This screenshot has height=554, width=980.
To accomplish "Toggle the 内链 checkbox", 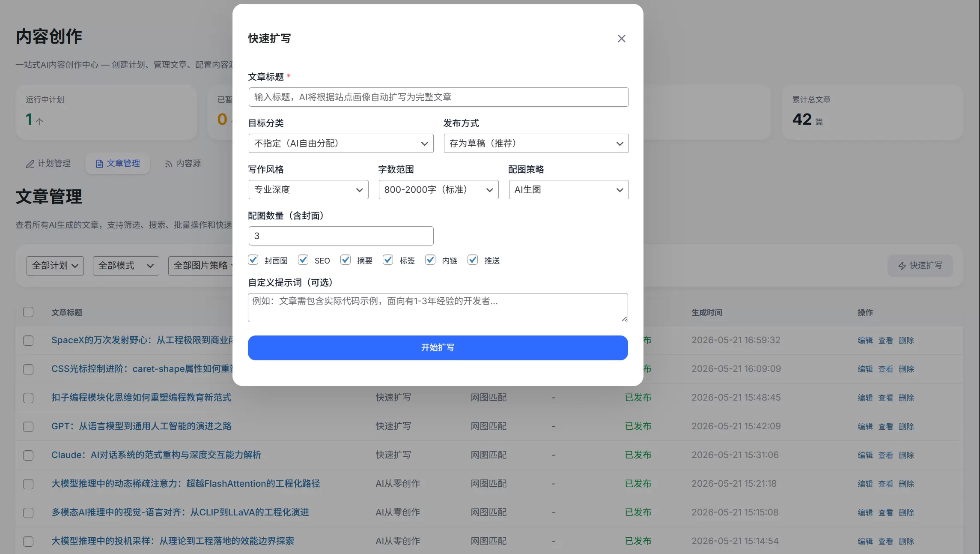I will coord(430,260).
